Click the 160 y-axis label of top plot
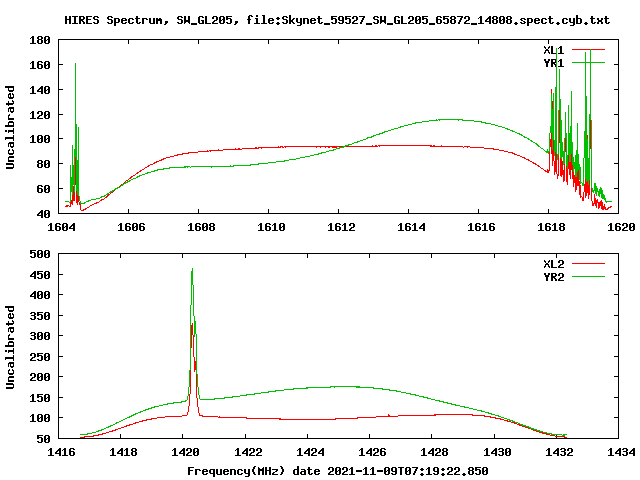Screen dimensions: 640x480 40,65
